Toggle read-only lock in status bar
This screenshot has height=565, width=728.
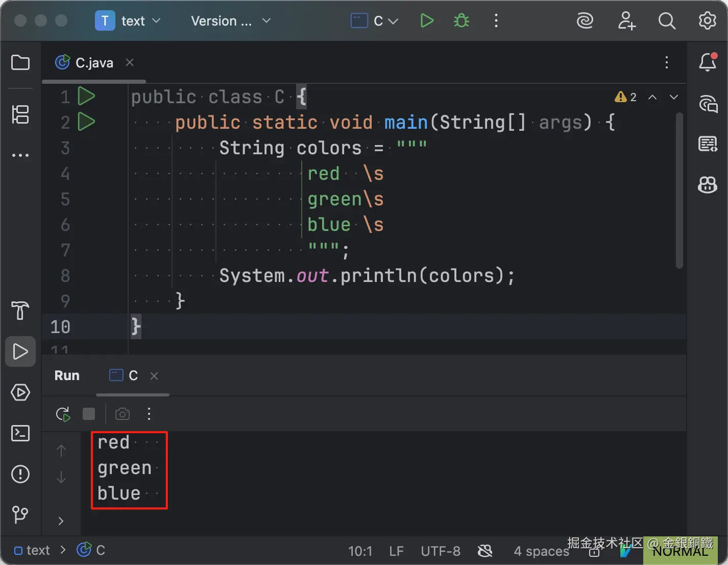click(x=594, y=552)
